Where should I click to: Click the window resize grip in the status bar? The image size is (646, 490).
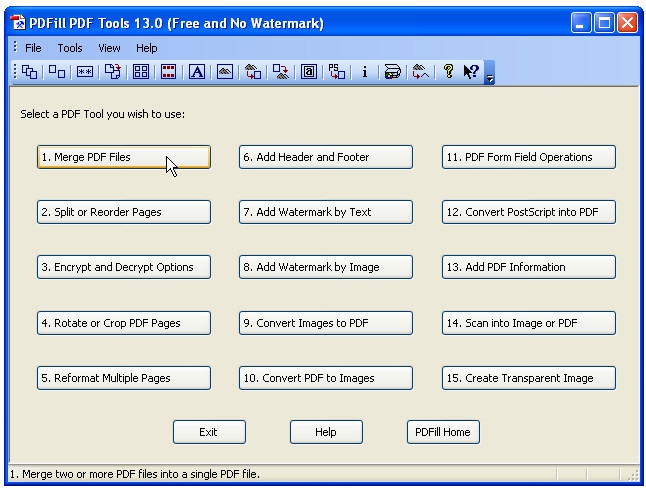[633, 475]
